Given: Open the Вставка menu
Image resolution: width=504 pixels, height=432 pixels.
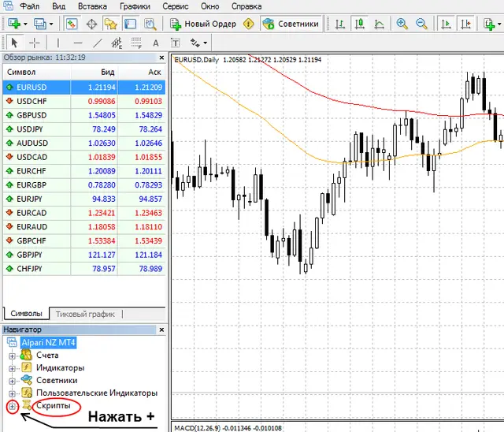Looking at the screenshot, I should (92, 6).
